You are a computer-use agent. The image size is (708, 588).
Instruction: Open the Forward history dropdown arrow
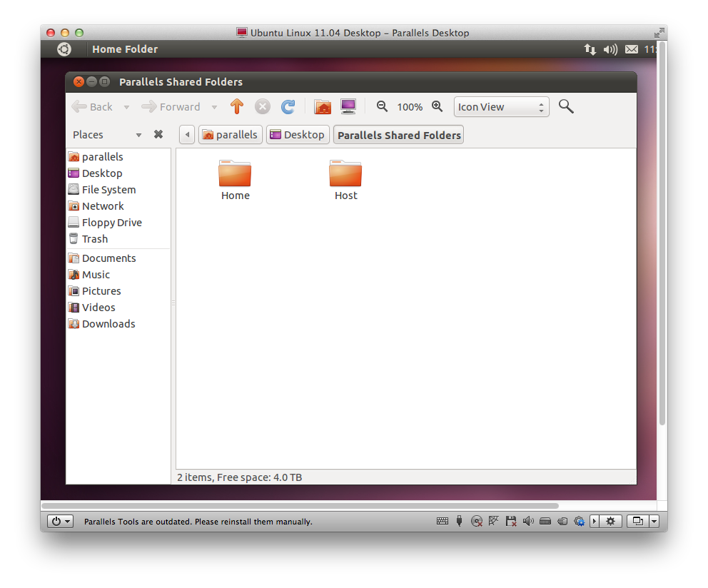pyautogui.click(x=215, y=107)
